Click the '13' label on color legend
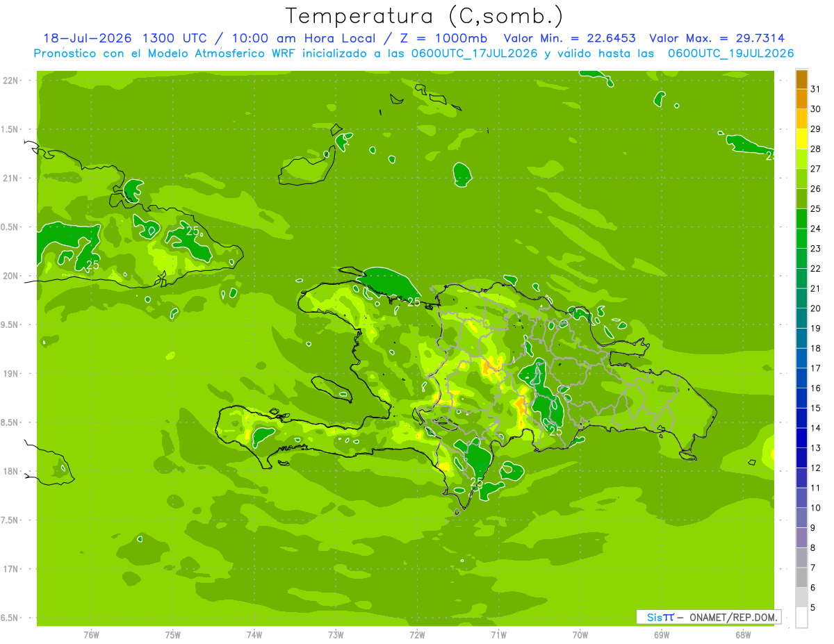 click(x=815, y=448)
